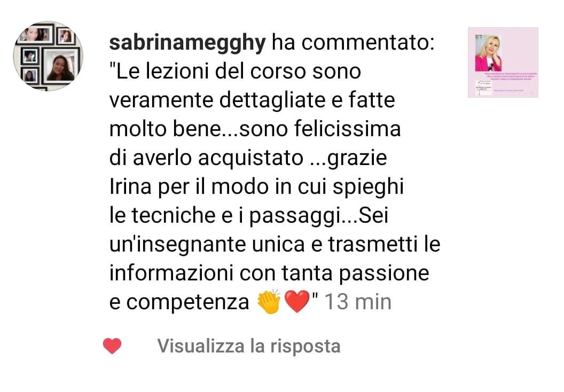Click the 13 min timestamp
The width and height of the screenshot is (564, 392).
click(x=358, y=302)
